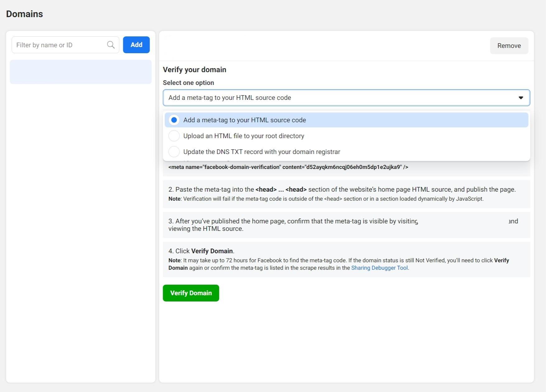
Task: Click the dropdown caret on the verification selector
Action: pyautogui.click(x=521, y=97)
